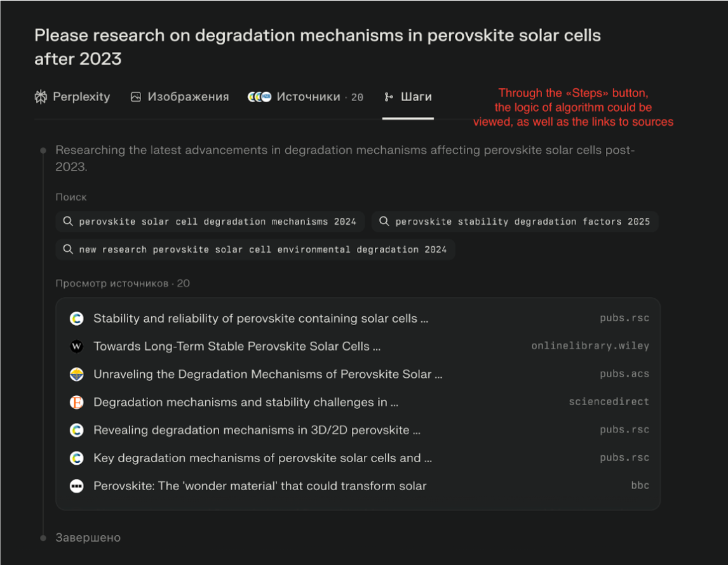Click the stacked source favicons by Источники
Viewport: 728px width, 565px height.
(x=259, y=97)
